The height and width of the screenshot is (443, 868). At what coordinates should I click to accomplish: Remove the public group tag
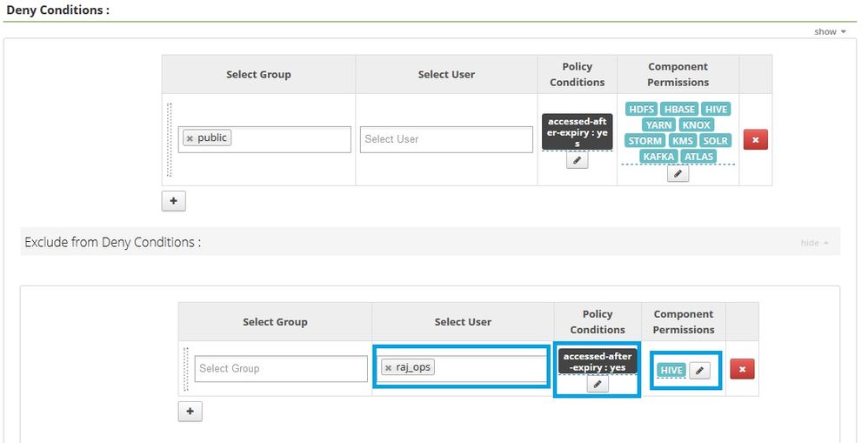190,138
